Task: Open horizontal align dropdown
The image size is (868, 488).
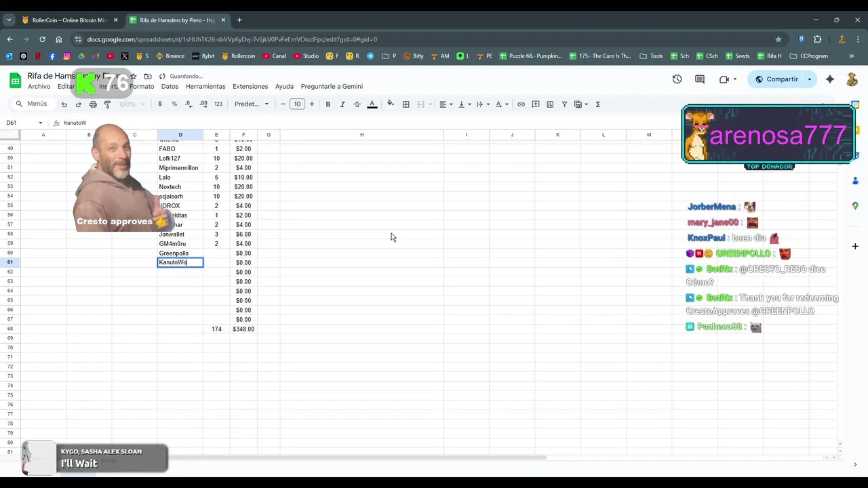Action: (x=446, y=104)
